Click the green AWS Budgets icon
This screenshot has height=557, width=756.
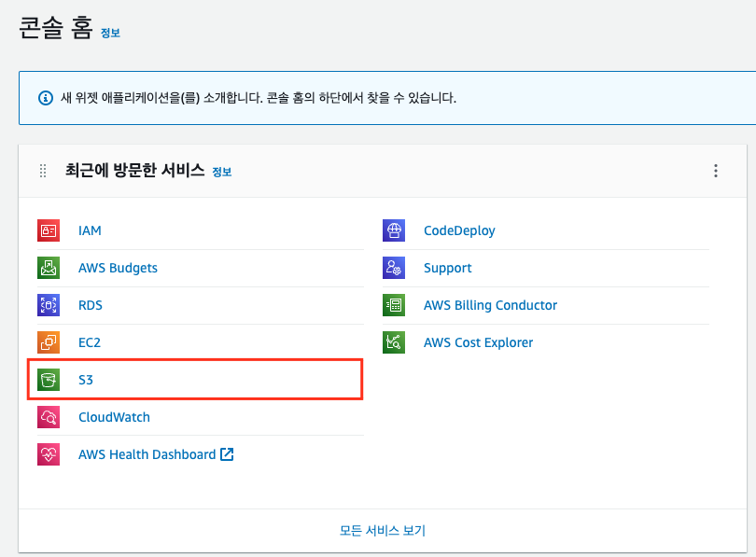tap(49, 268)
